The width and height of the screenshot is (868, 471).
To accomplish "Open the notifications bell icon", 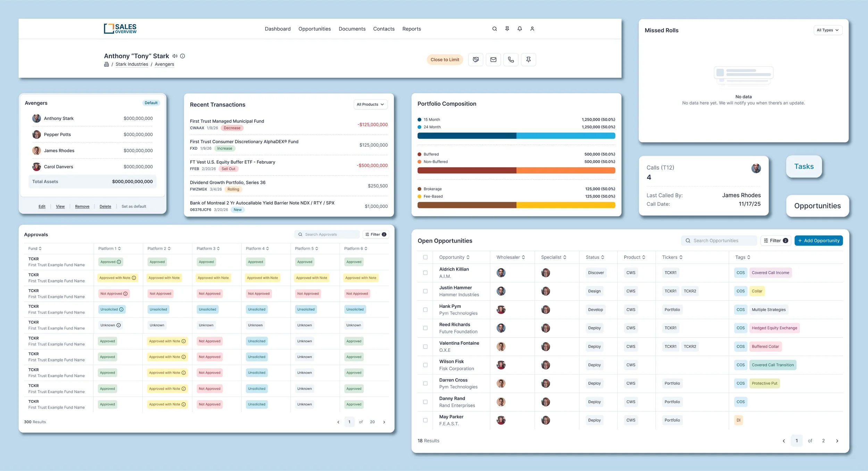I will pos(520,28).
